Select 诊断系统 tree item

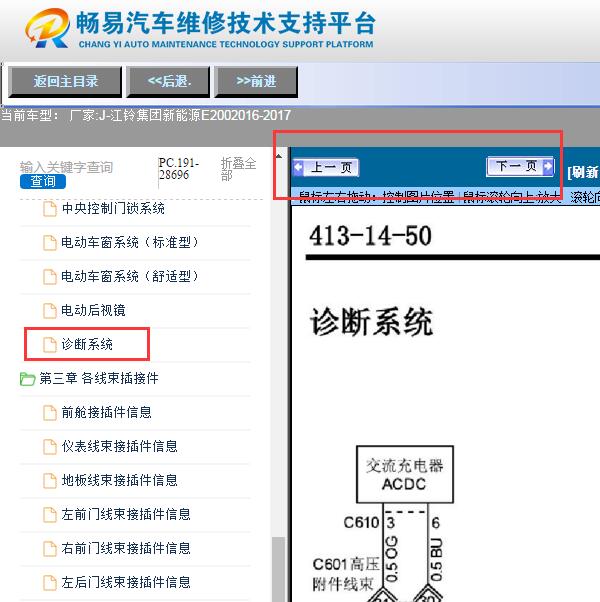coord(87,344)
